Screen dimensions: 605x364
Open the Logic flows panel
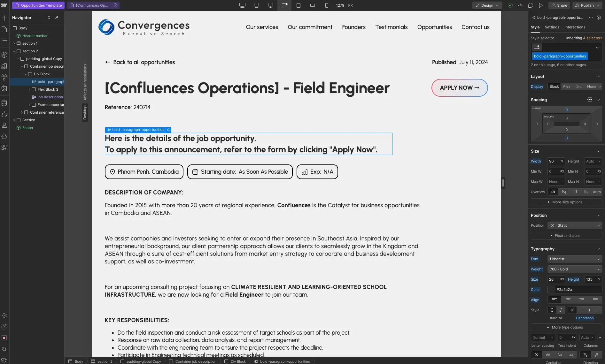point(4,114)
